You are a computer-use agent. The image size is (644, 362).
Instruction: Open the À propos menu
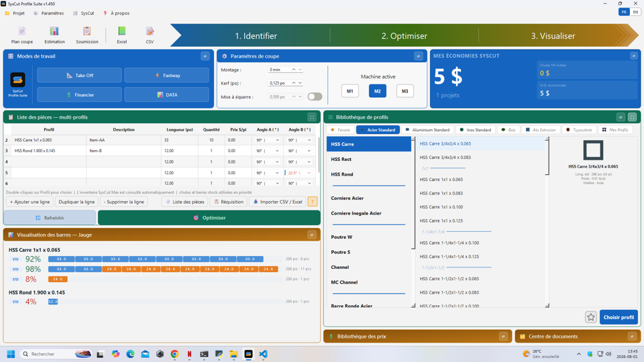(116, 13)
